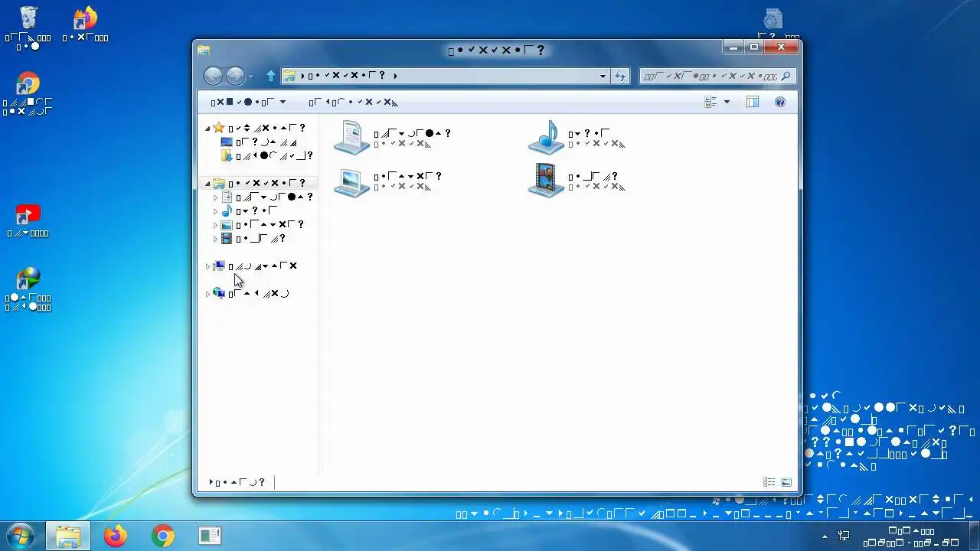Screen dimensions: 980x551
Task: Click the magnifier icon in the search box
Action: (x=787, y=76)
